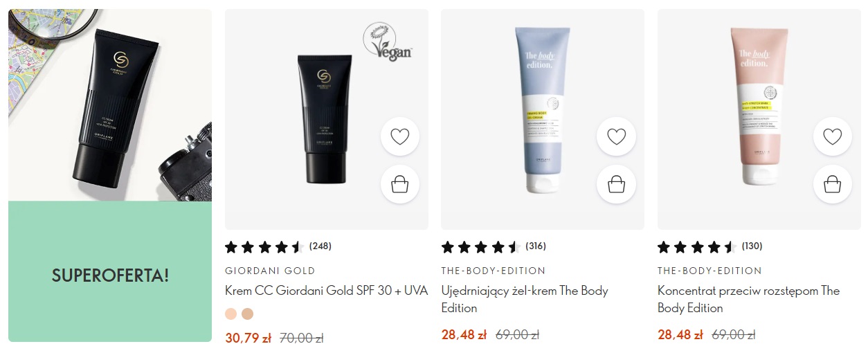868x353 pixels.
Task: Click the blue Body Edition tube image
Action: [543, 109]
